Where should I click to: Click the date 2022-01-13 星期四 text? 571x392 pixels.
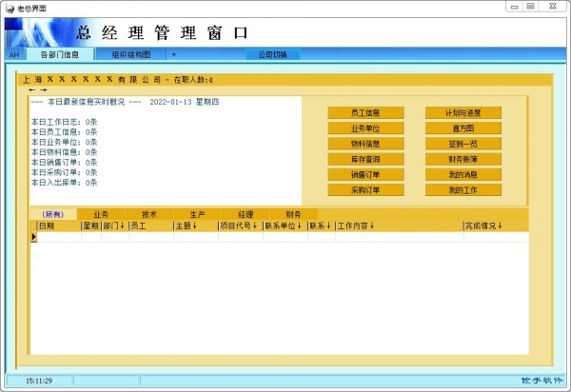[185, 102]
